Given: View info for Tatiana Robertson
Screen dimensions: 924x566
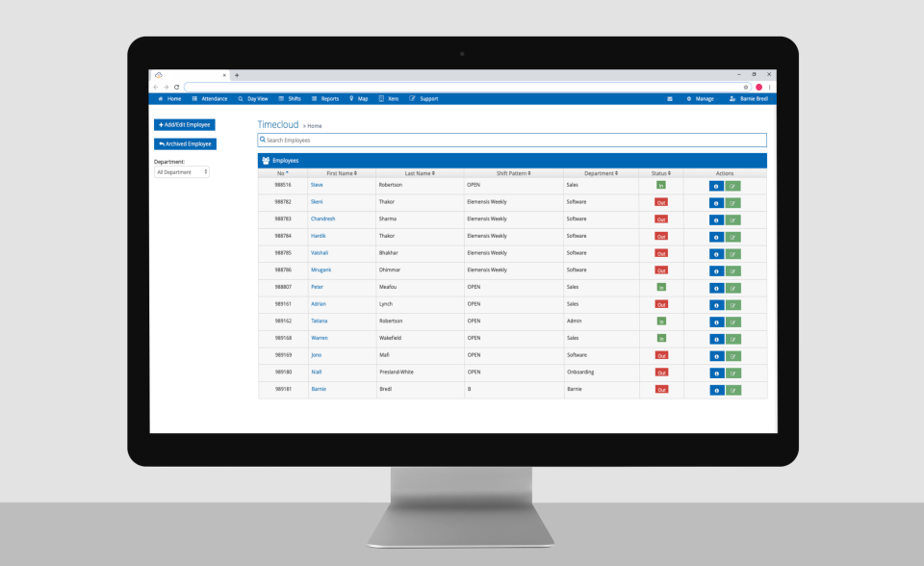Looking at the screenshot, I should pos(716,322).
